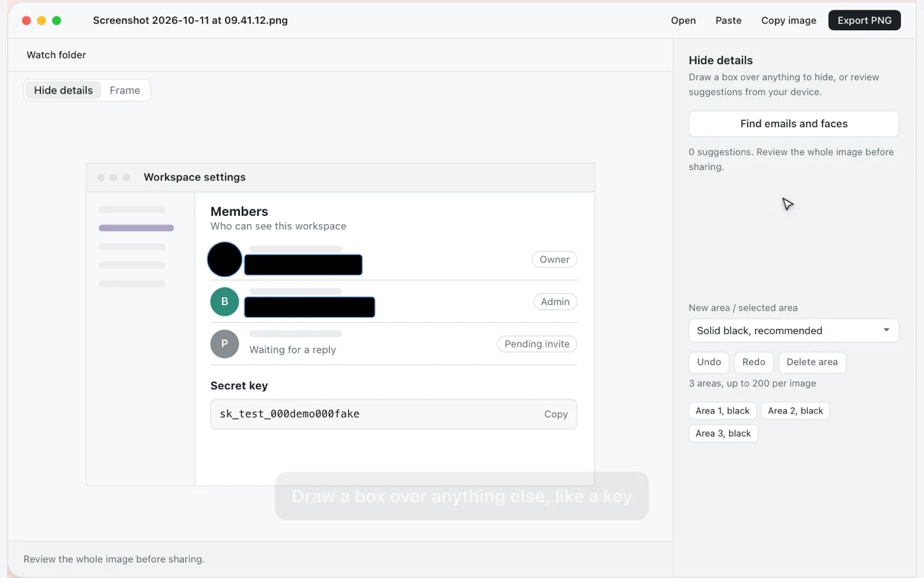Open the redaction style dropdown
Screen dimensions: 924x578
[794, 331]
